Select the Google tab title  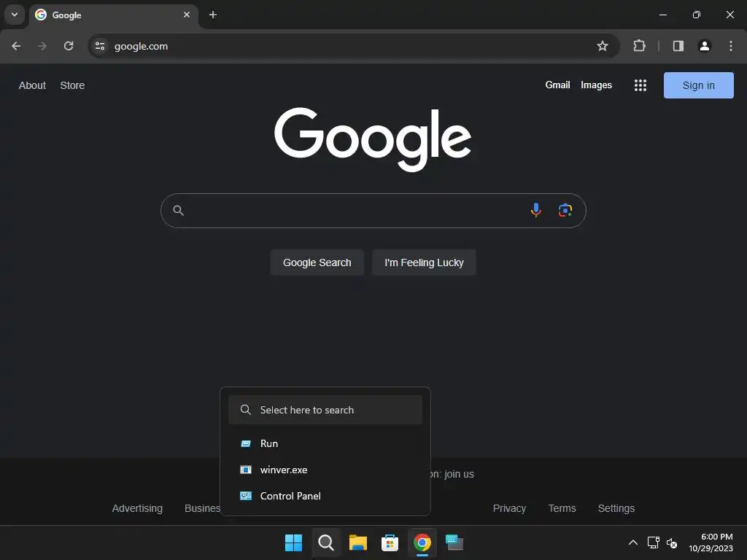pyautogui.click(x=66, y=15)
